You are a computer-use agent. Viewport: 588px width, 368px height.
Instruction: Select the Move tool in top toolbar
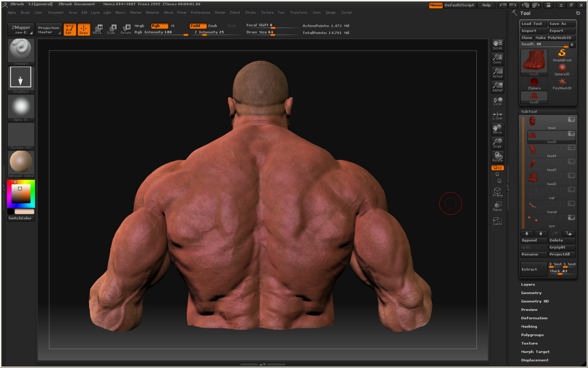coord(97,29)
